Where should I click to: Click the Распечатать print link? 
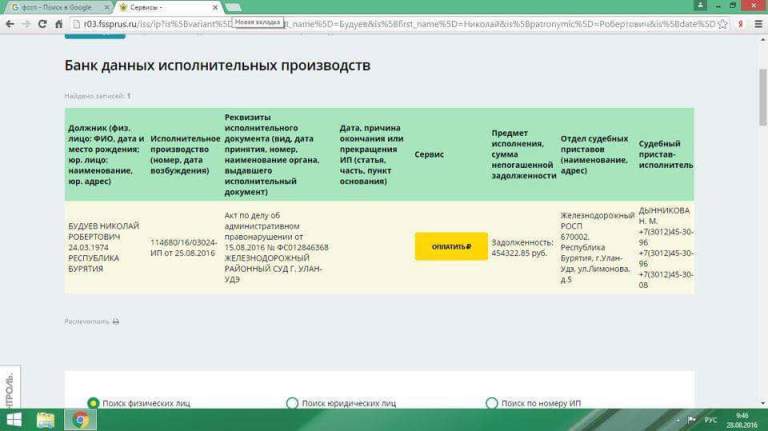pyautogui.click(x=92, y=322)
